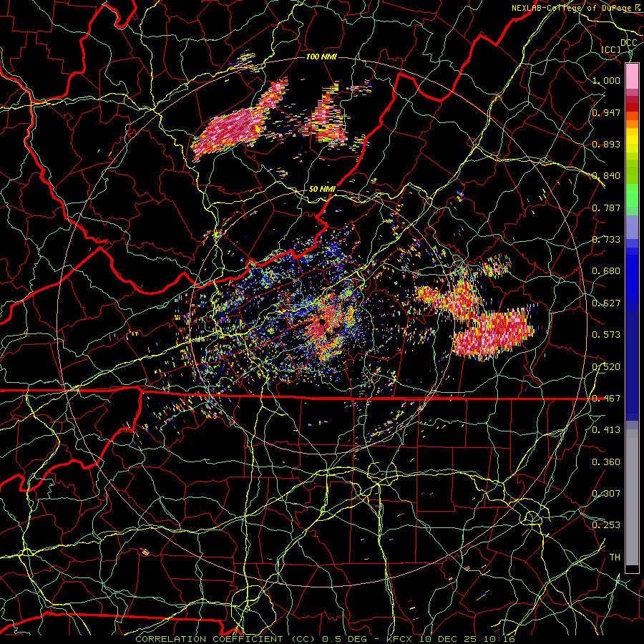
Task: Pick the bright green segment of the color bar
Action: click(632, 195)
